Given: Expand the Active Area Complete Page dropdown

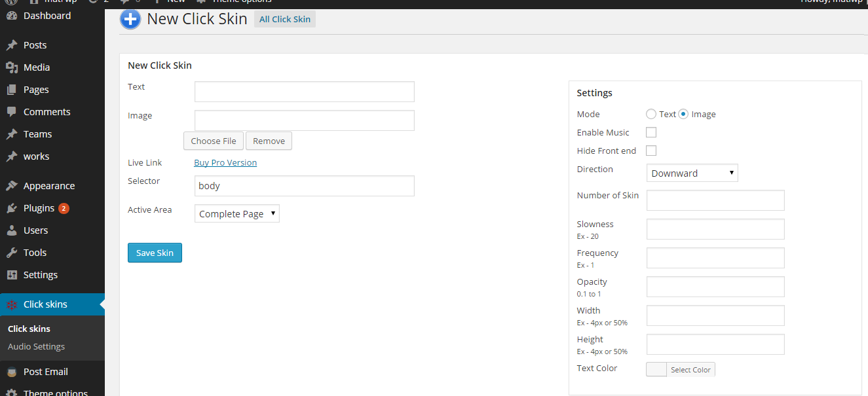Looking at the screenshot, I should click(236, 213).
